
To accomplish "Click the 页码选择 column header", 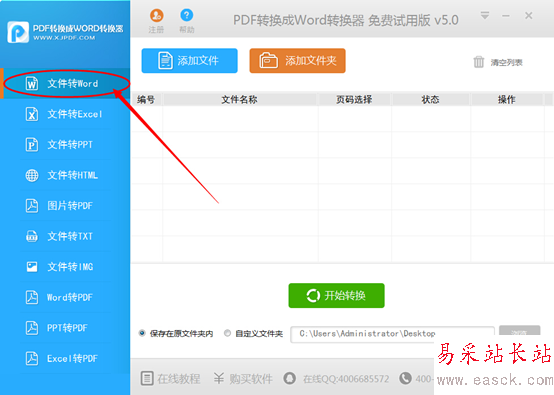I will point(354,100).
